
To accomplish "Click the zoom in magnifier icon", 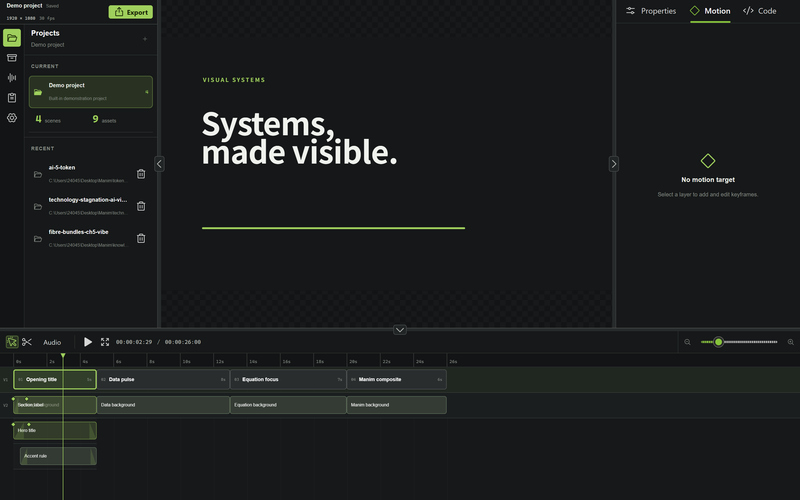I will pyautogui.click(x=790, y=342).
